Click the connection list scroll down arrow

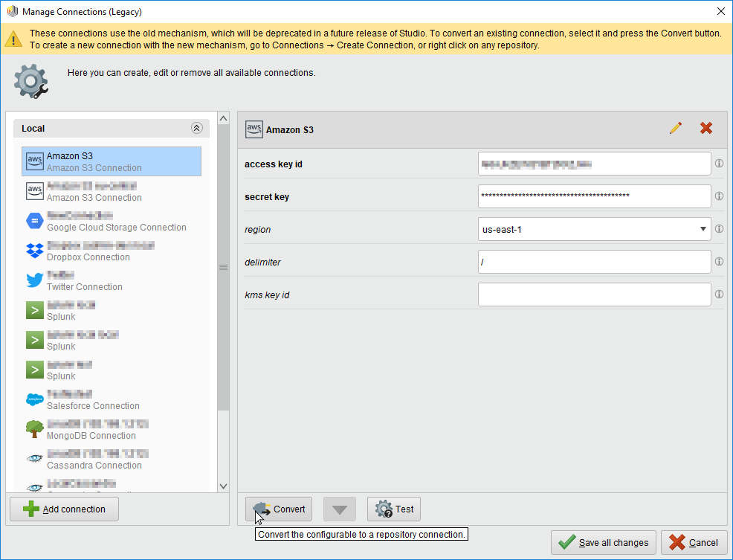pyautogui.click(x=223, y=486)
